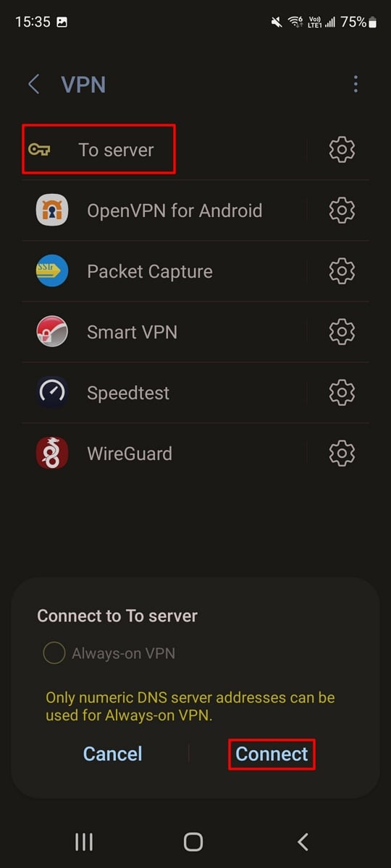Open Smart VPN settings gear

[342, 332]
